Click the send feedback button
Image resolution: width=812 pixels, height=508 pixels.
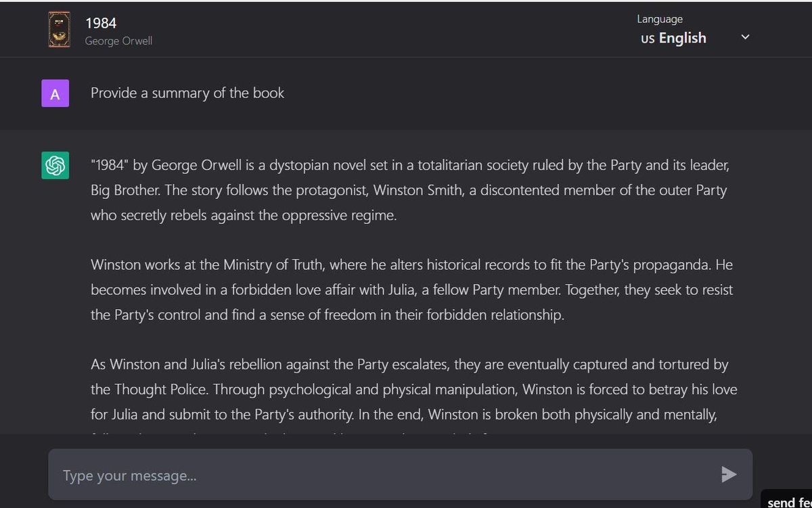tap(788, 502)
